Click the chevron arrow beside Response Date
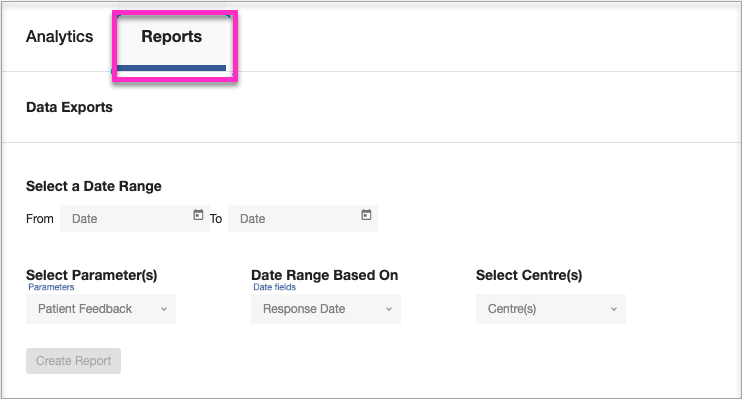This screenshot has height=399, width=742. click(x=389, y=309)
